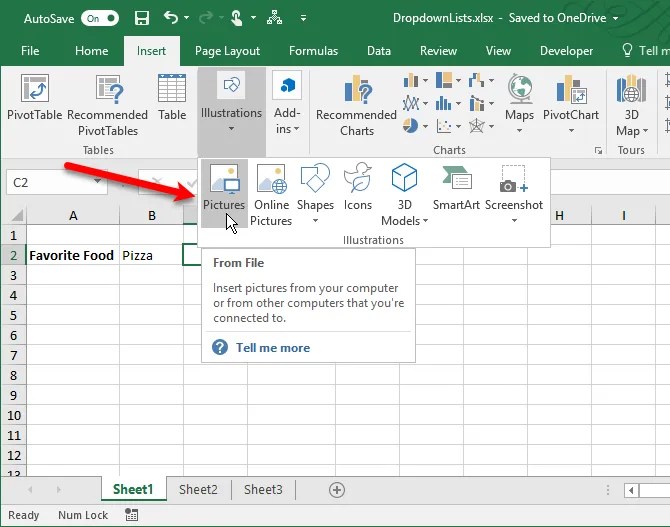The width and height of the screenshot is (670, 527).
Task: Open the Icons gallery
Action: [x=358, y=187]
